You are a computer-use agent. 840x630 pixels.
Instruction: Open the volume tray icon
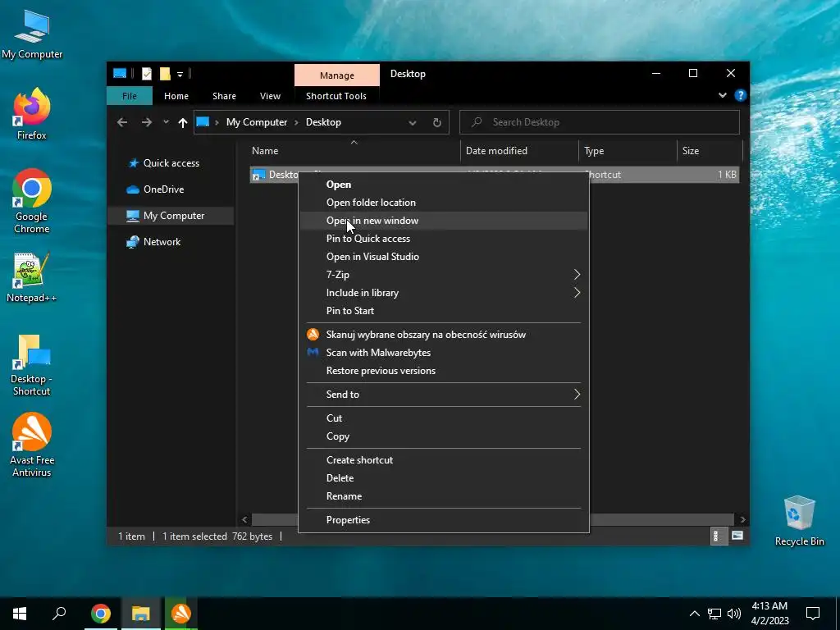(734, 614)
